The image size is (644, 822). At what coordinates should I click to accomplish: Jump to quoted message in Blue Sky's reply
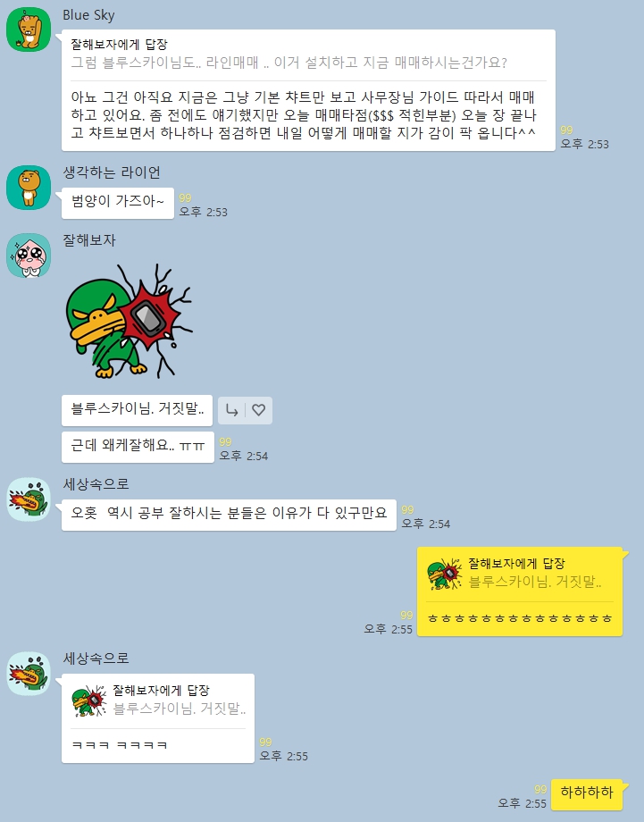tap(289, 54)
